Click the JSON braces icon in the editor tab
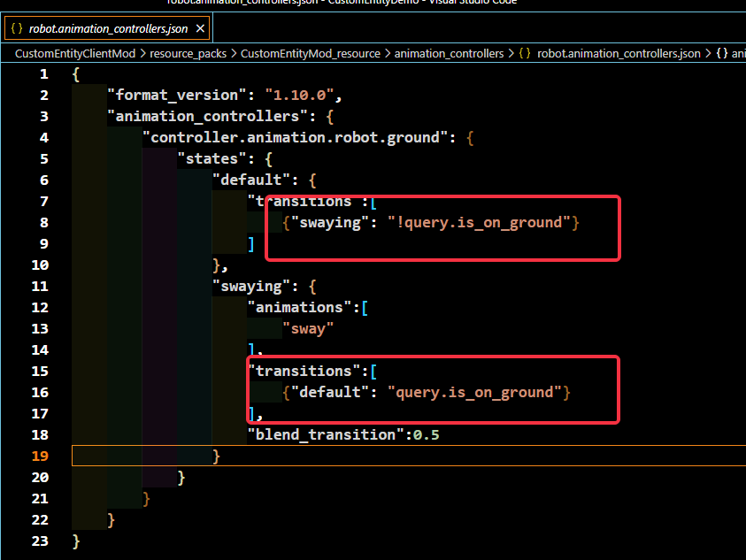746x560 pixels. [17, 28]
